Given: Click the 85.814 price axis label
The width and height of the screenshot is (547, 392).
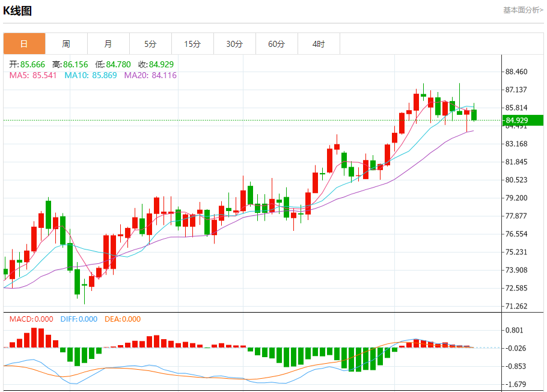Looking at the screenshot, I should coord(516,108).
